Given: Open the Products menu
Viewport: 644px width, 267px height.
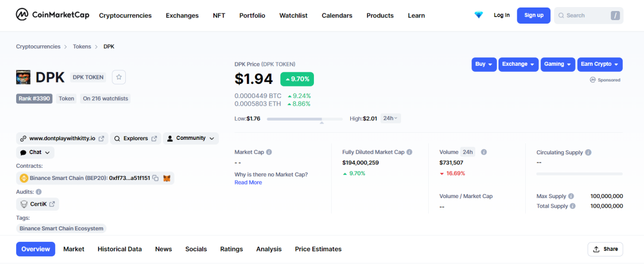Looking at the screenshot, I should [380, 16].
